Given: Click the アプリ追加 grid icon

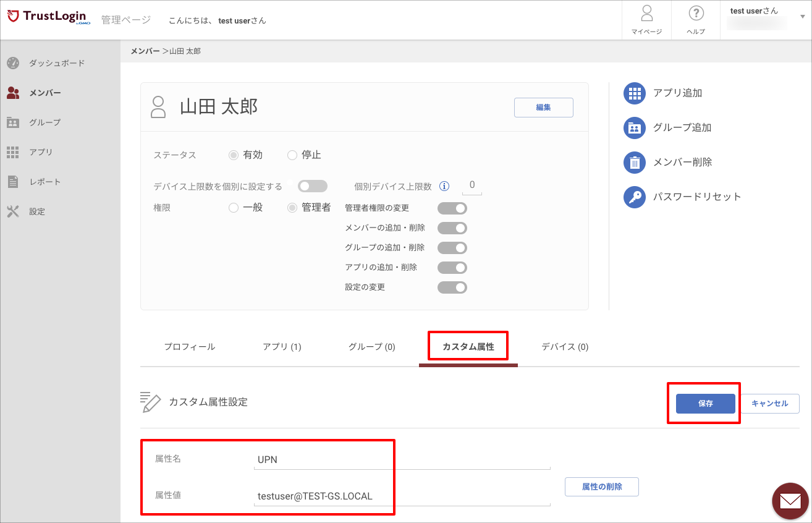Looking at the screenshot, I should click(x=635, y=93).
